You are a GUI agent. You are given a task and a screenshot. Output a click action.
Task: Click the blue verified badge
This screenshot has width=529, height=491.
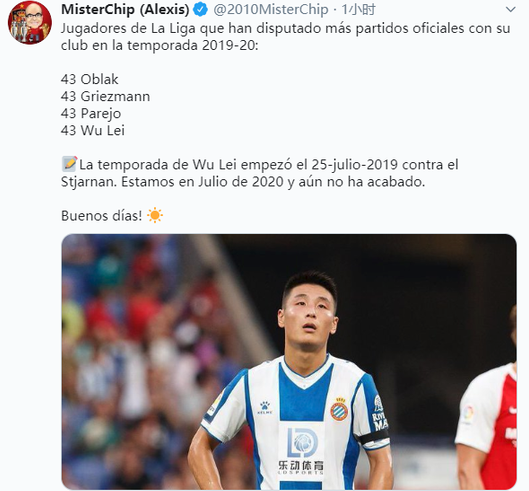point(200,9)
